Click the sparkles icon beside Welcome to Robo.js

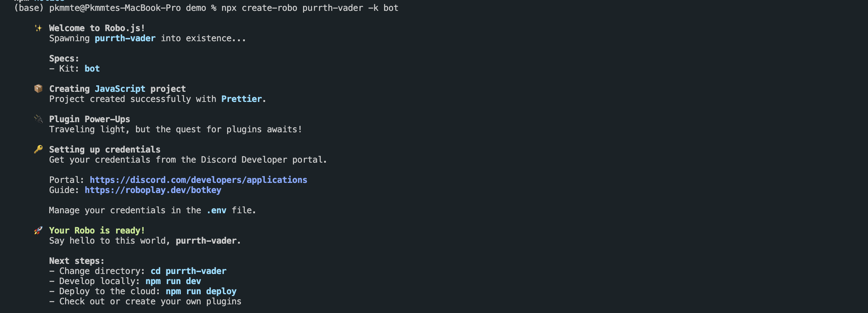(38, 28)
